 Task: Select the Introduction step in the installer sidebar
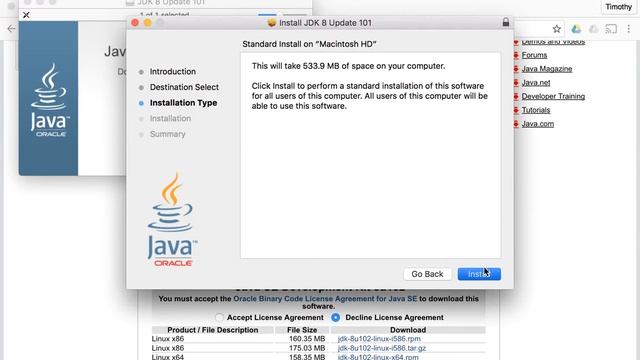(x=173, y=71)
